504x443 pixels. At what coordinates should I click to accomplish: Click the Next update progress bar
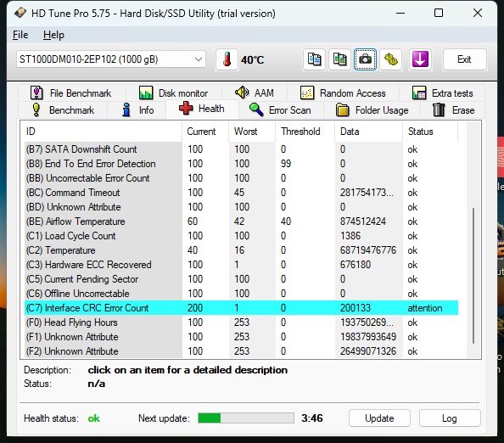coord(246,418)
